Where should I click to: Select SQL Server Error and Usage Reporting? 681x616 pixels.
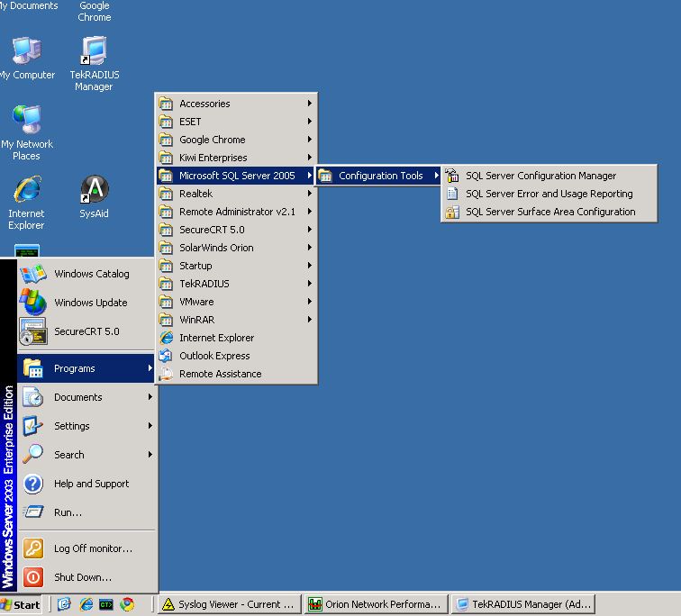(x=549, y=194)
